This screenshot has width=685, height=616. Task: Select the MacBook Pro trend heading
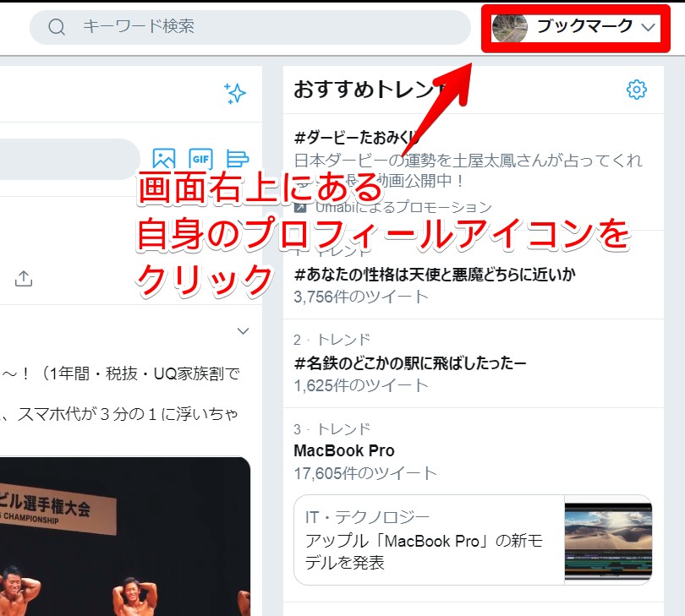344,450
